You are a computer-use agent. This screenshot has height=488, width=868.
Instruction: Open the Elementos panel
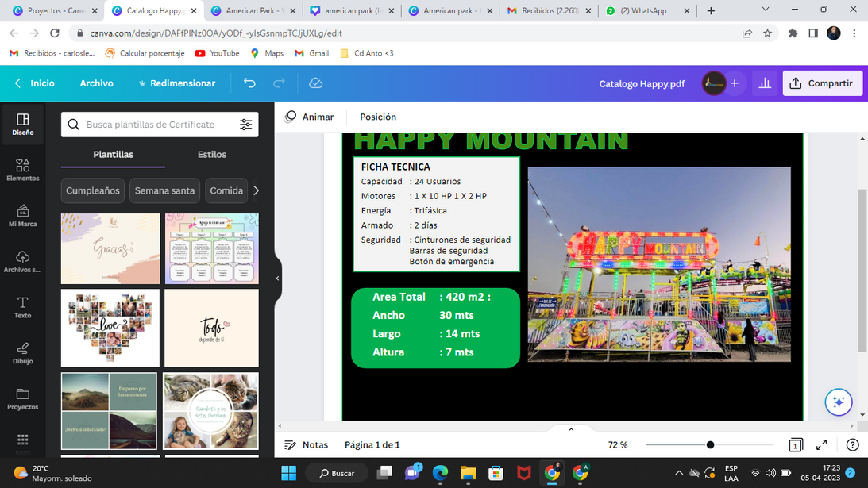[23, 170]
